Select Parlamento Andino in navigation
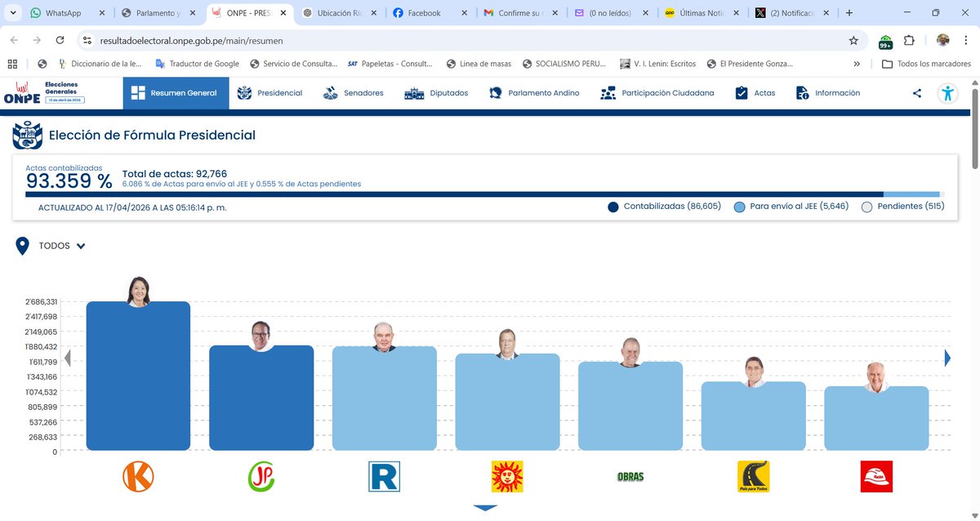Screen dimensions: 980x521 pos(534,93)
